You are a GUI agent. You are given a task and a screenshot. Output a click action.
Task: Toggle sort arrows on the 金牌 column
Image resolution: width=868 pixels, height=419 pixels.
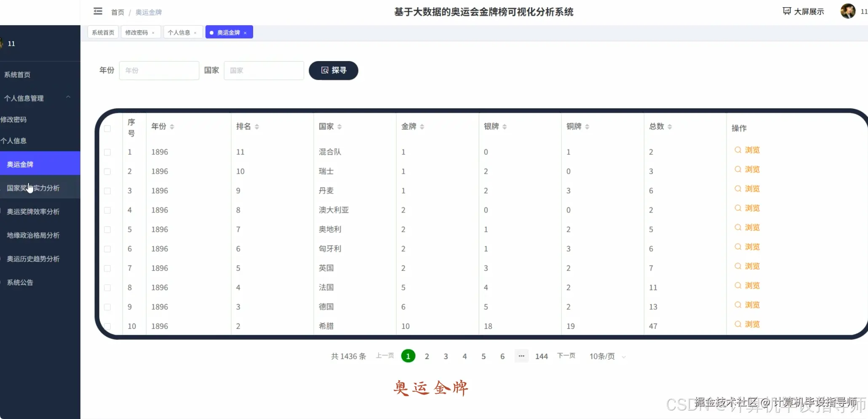coord(422,126)
